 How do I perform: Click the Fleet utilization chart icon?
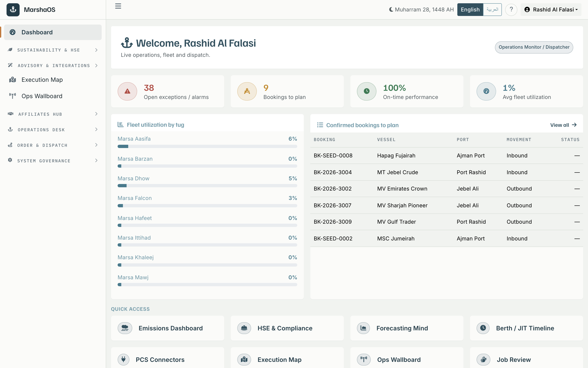pyautogui.click(x=120, y=125)
